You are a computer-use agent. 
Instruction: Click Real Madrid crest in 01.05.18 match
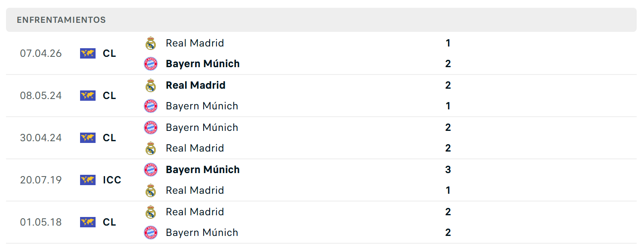coord(151,212)
